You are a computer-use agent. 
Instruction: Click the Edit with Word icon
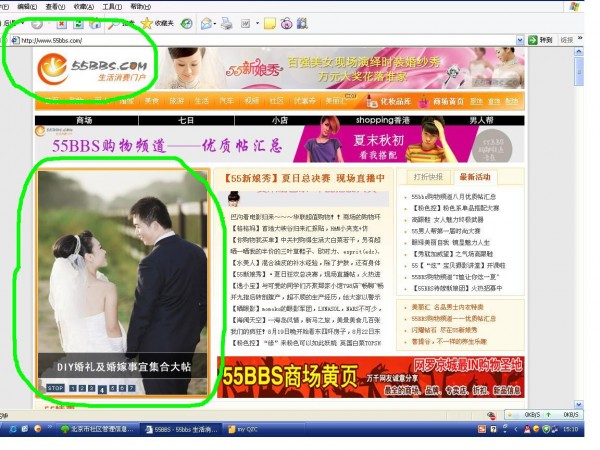(245, 24)
